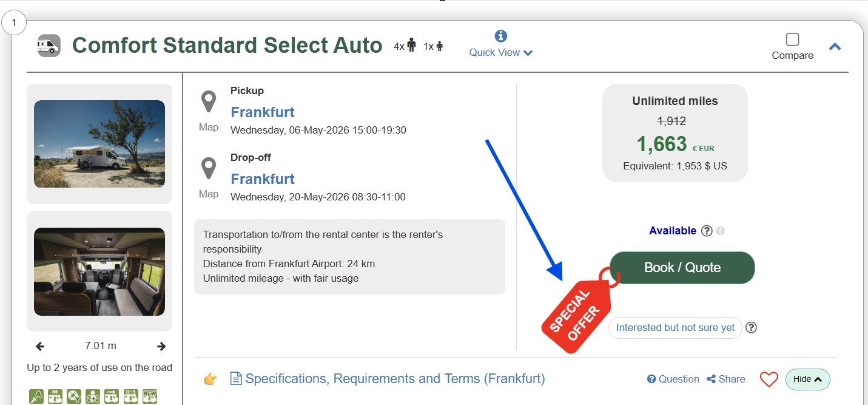Collapse the card using the blue top-right arrow
Viewport: 868px width, 405px height.
point(835,46)
